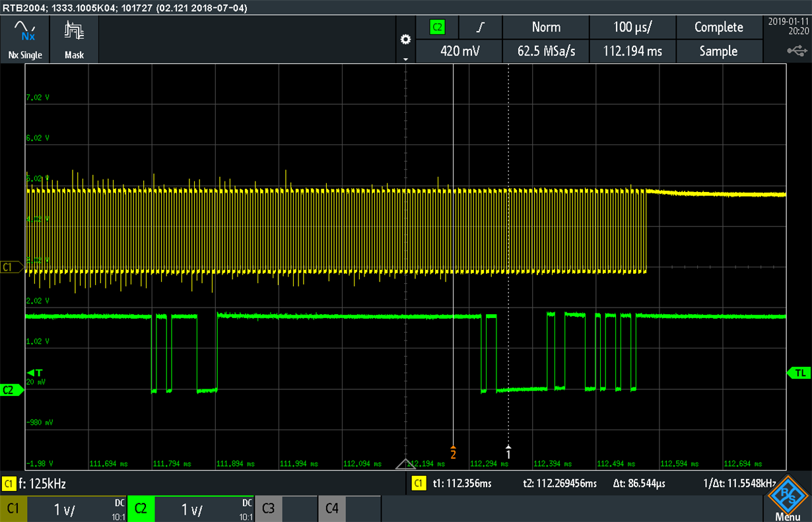Select cursor 1 white marker
This screenshot has width=812, height=522.
click(x=508, y=453)
